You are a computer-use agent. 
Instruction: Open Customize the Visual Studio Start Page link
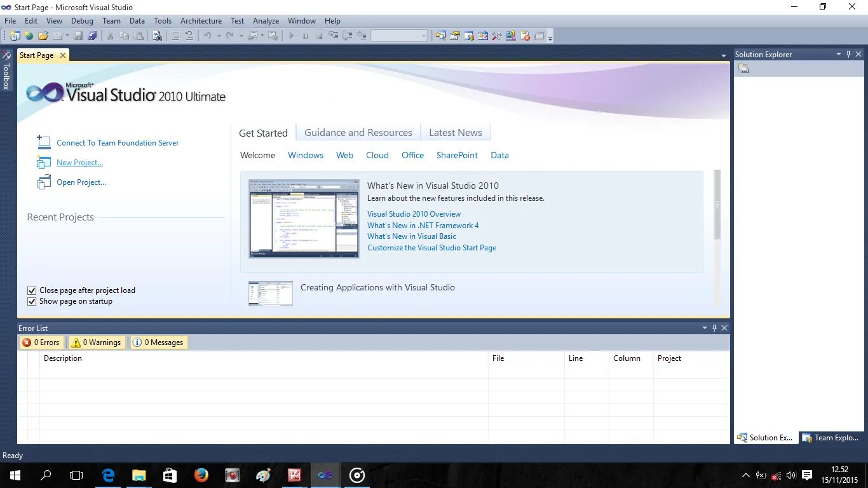432,248
